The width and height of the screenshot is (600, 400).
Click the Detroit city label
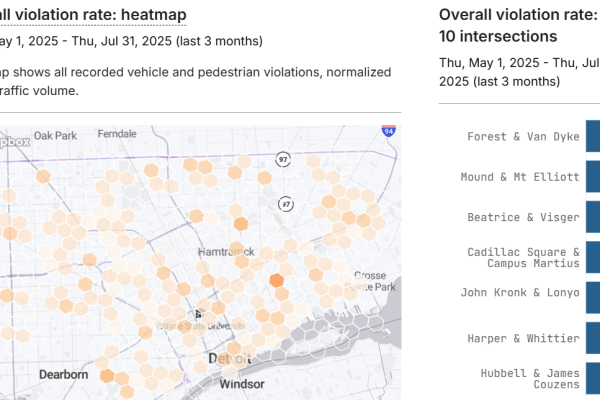(x=230, y=358)
